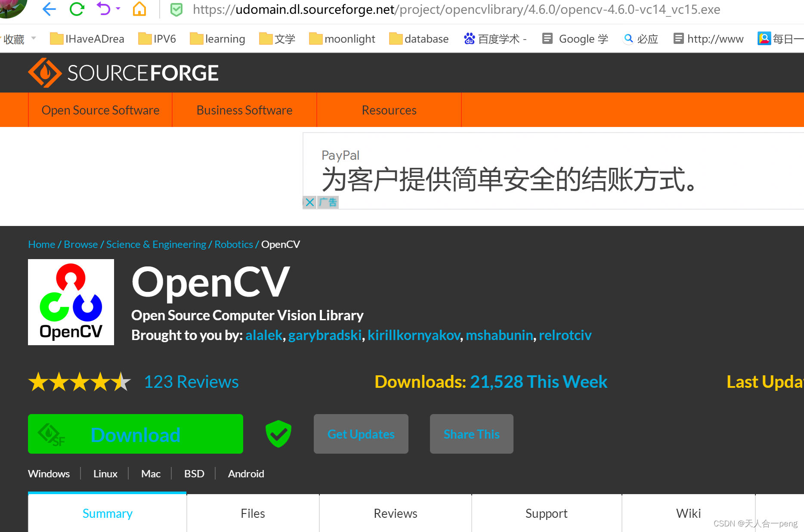The height and width of the screenshot is (532, 804).
Task: Open the Resources menu
Action: coord(389,110)
